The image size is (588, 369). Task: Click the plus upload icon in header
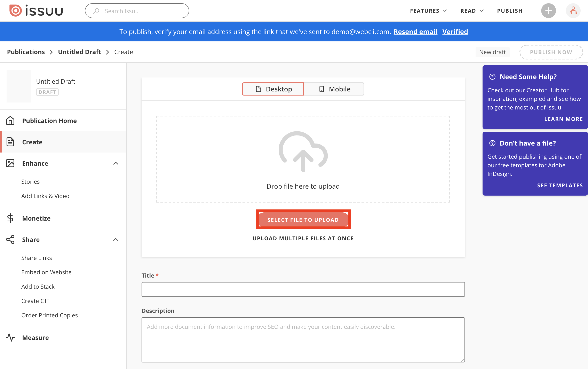[x=548, y=11]
